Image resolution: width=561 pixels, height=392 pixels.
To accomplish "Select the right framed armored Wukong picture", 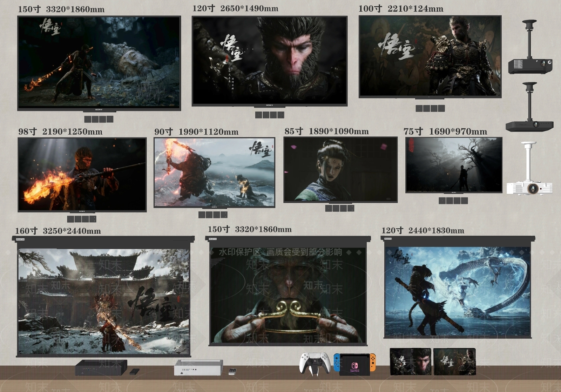I will (x=454, y=361).
